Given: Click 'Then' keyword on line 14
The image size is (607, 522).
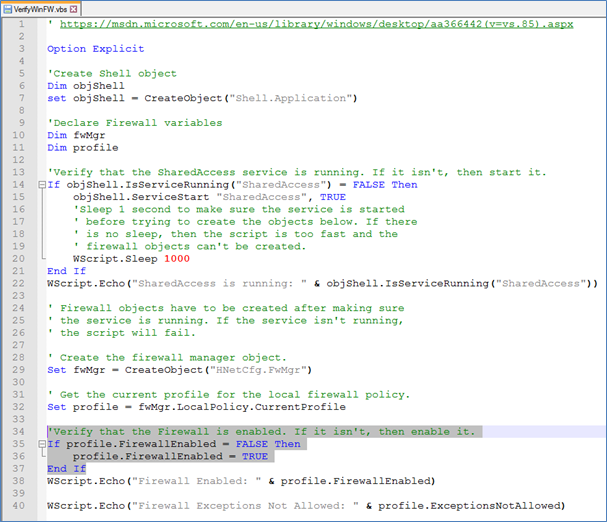Looking at the screenshot, I should (x=404, y=185).
